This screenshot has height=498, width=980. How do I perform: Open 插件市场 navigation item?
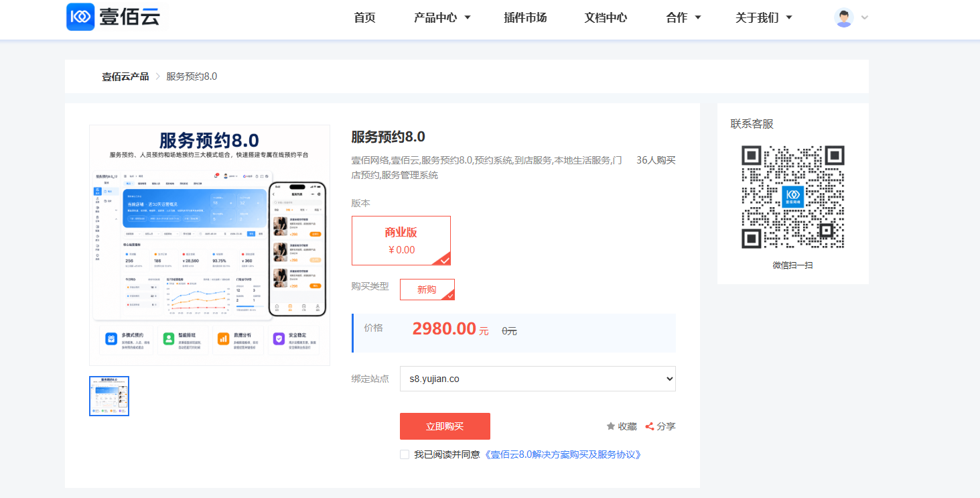(x=525, y=17)
